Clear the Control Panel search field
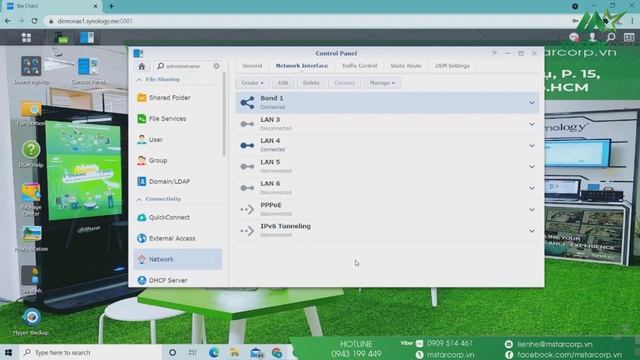 coord(216,66)
